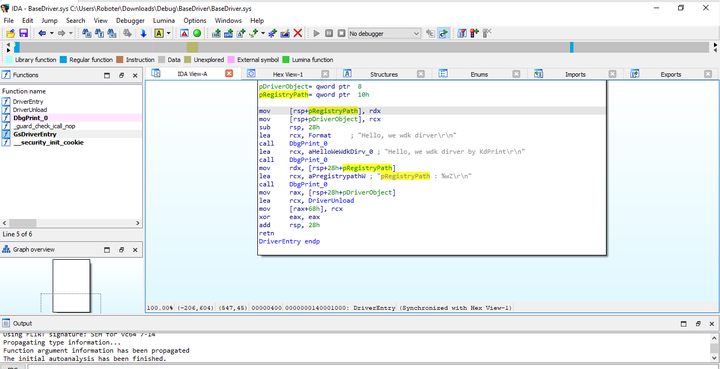Switch to the Imports tab
The image size is (720, 369).
pos(575,74)
